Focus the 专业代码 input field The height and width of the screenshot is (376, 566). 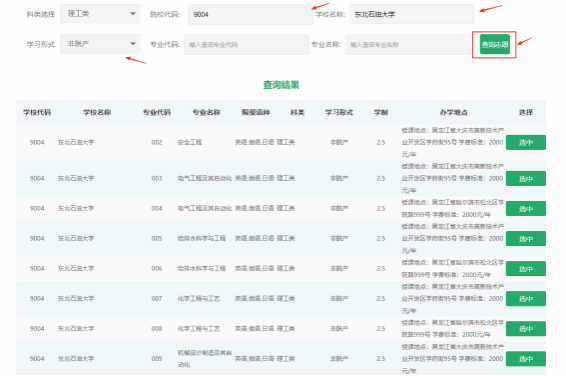pos(247,44)
